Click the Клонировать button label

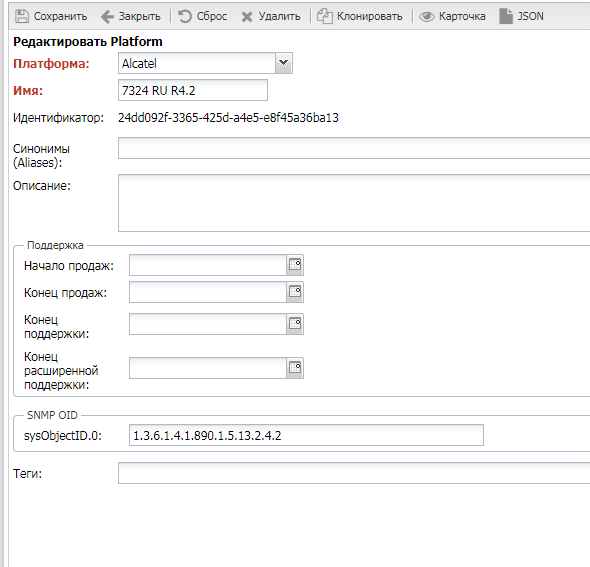point(370,16)
